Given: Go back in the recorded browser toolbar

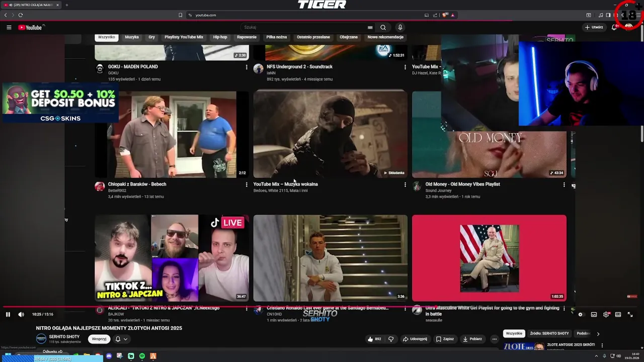Looking at the screenshot, I should (x=6, y=15).
